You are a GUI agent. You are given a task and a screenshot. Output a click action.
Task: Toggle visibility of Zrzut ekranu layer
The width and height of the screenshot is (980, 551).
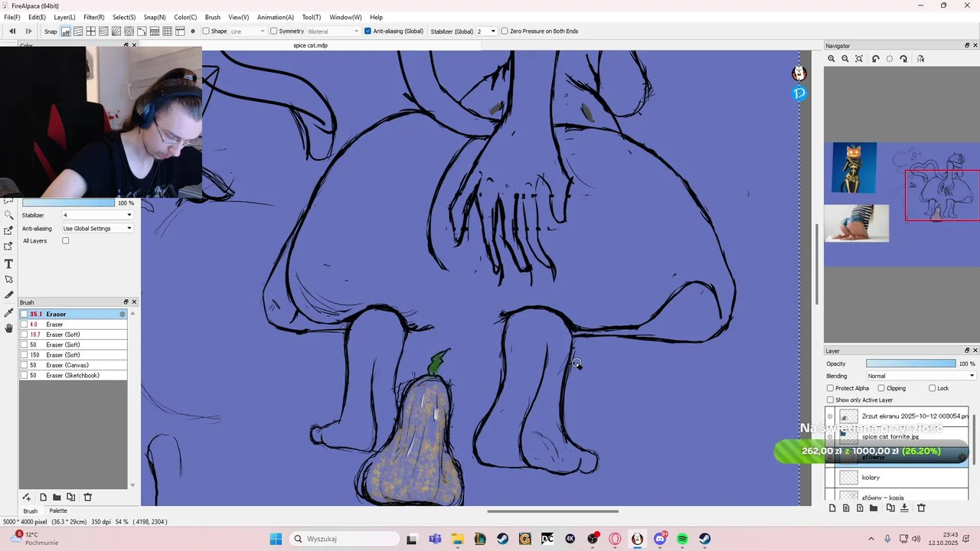click(830, 416)
